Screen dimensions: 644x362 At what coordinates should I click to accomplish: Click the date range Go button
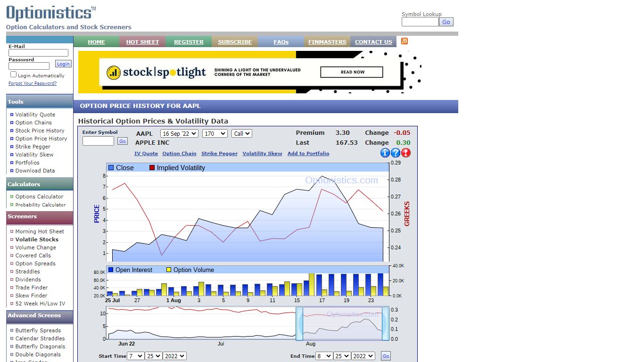click(x=386, y=356)
